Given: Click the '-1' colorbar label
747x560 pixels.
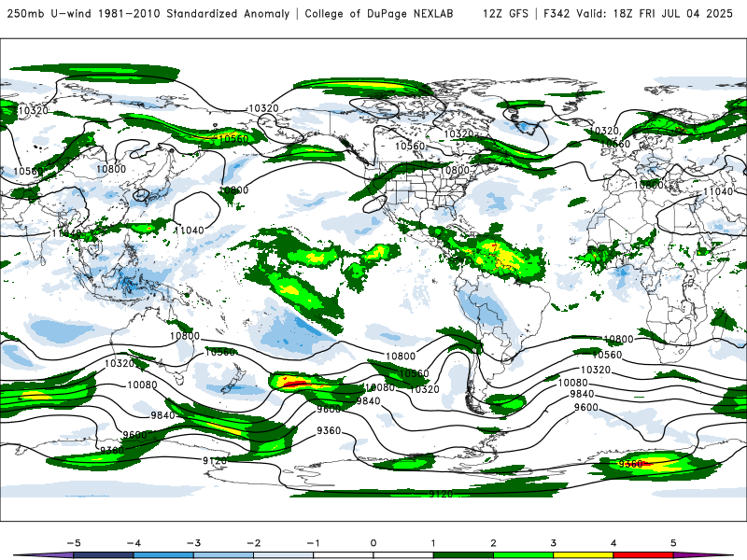Looking at the screenshot, I should point(313,543).
